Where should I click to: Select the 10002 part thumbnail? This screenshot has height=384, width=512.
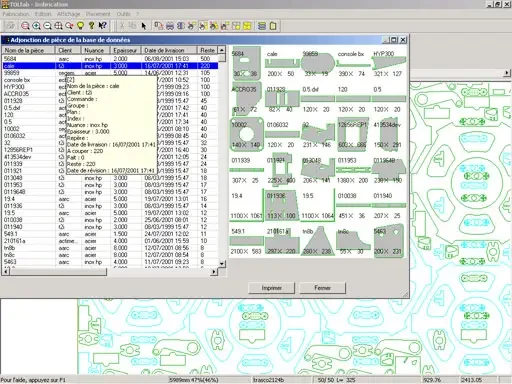(246, 135)
